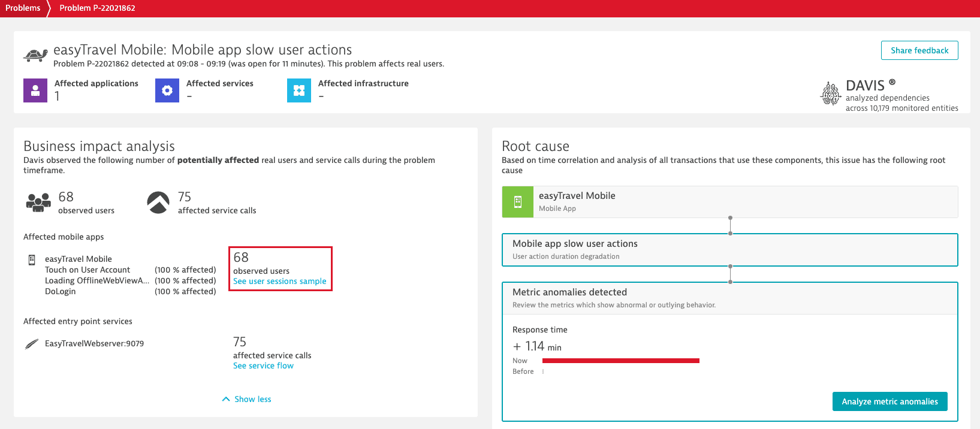Click the Before baseline label
This screenshot has width=980, height=429.
tap(523, 371)
